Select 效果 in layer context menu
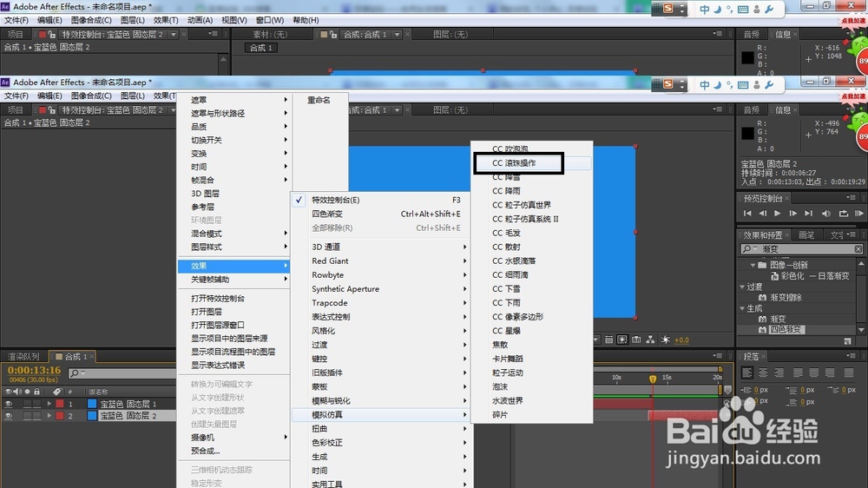Viewport: 868px width, 488px height. click(233, 266)
